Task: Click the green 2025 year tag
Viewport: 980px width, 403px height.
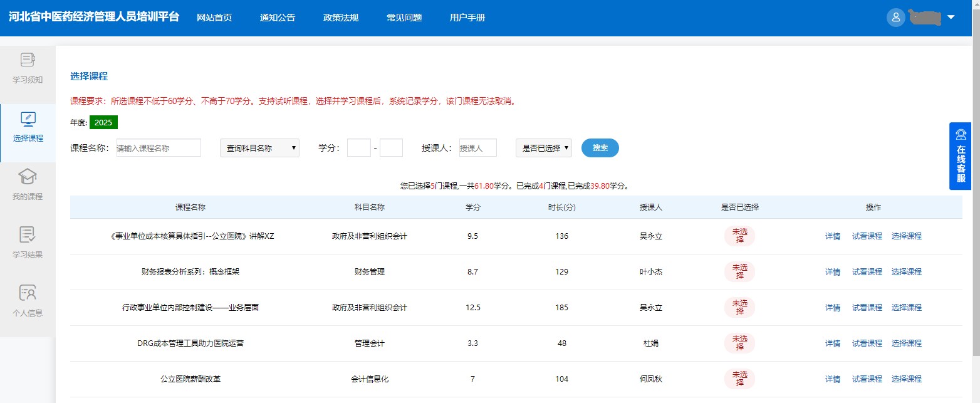Action: coord(103,122)
